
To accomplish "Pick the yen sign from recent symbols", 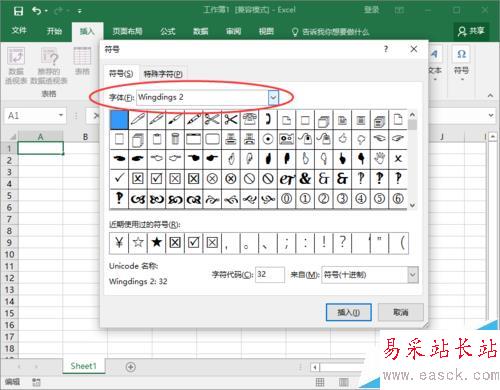I will tap(119, 243).
